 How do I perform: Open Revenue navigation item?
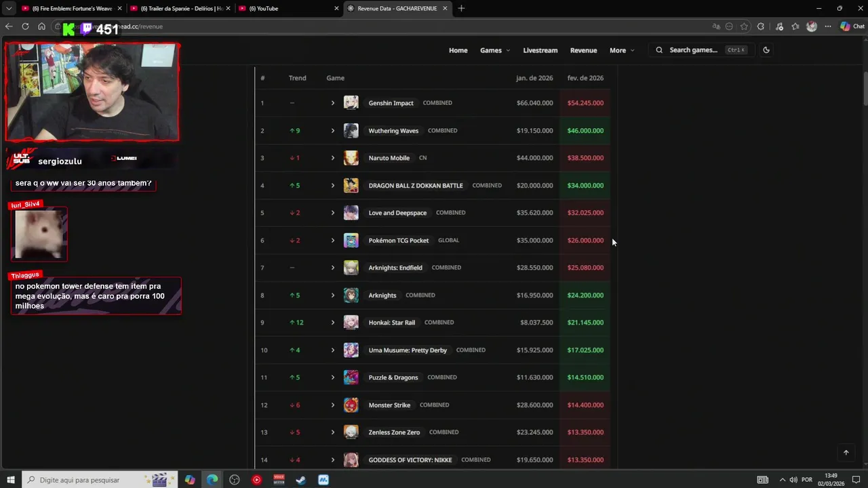(x=583, y=50)
